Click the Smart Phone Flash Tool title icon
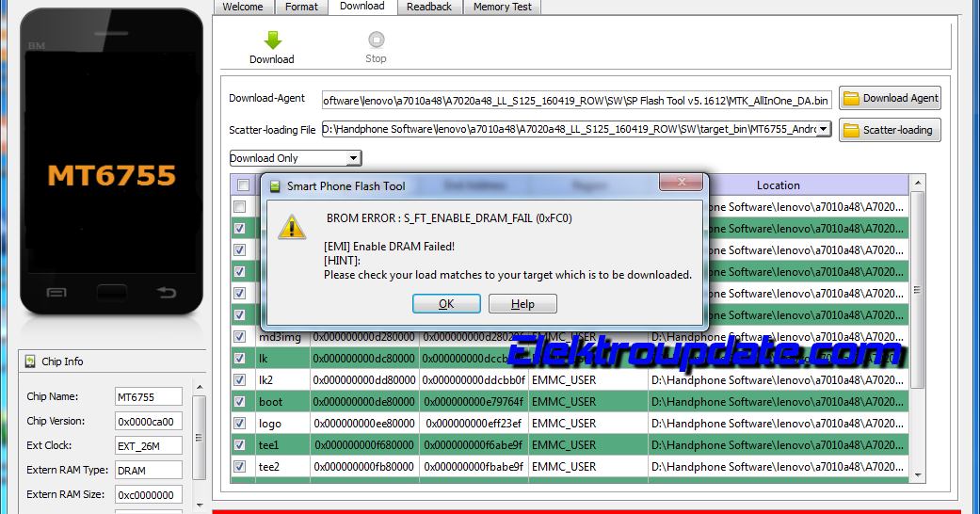This screenshot has width=980, height=514. point(274,186)
